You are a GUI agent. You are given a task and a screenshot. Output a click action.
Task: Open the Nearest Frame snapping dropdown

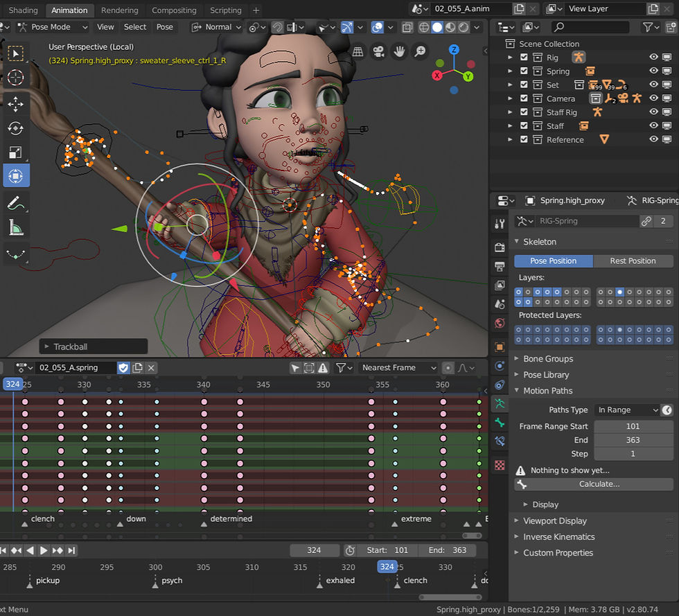[x=398, y=368]
